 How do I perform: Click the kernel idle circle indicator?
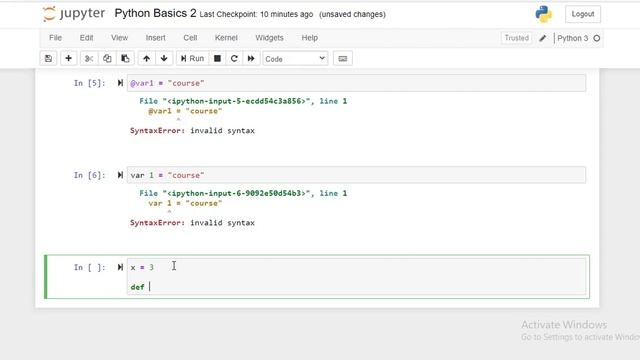click(x=597, y=38)
